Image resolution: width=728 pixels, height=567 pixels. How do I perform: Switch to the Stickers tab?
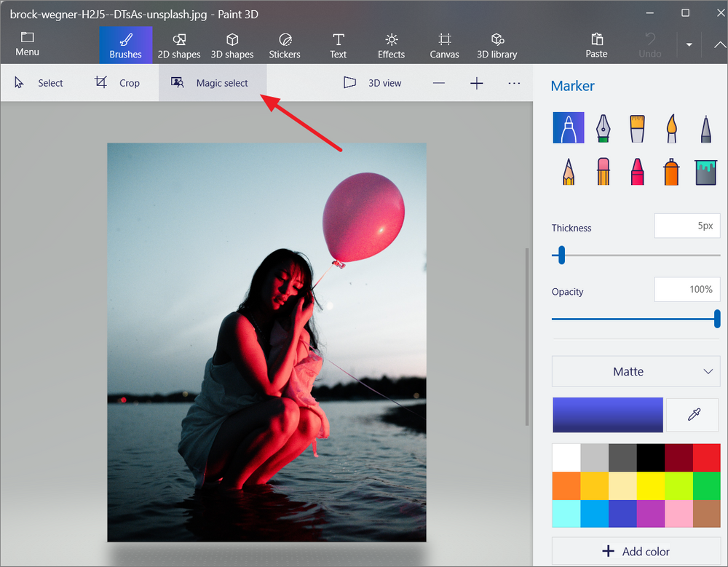[x=285, y=44]
